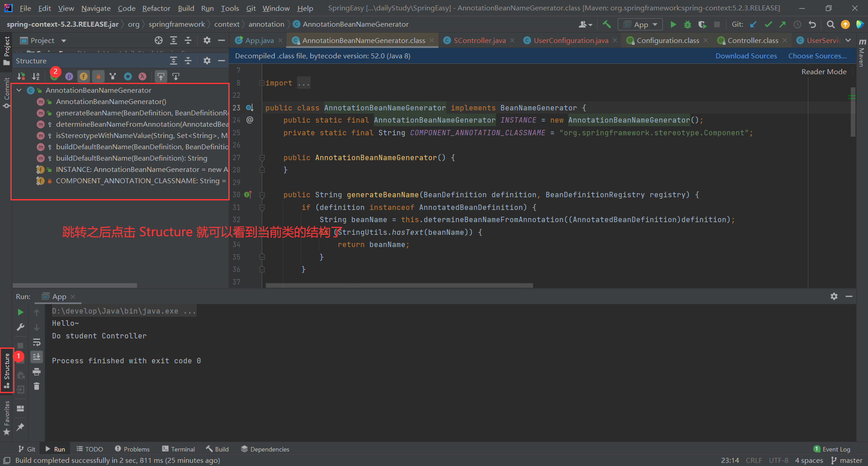Open Event Log in status bar

tap(832, 449)
